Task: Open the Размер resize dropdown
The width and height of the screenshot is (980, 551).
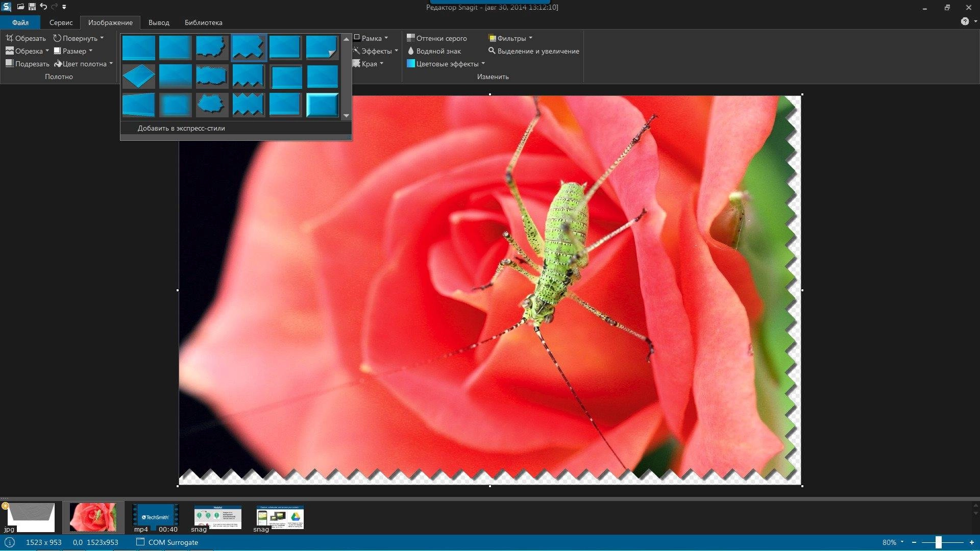Action: [73, 51]
